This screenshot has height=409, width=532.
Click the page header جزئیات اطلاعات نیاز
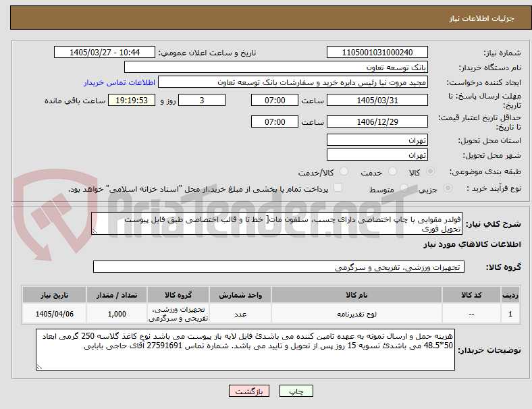click(x=482, y=18)
